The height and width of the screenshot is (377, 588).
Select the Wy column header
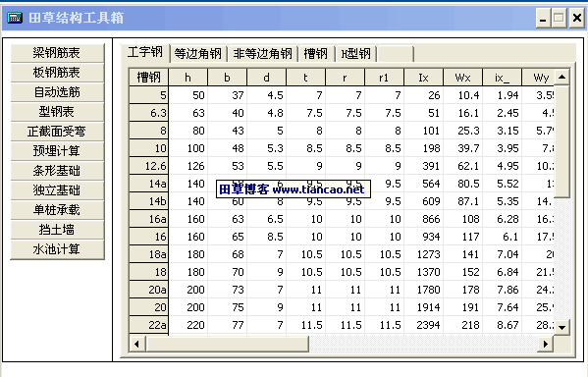click(538, 78)
